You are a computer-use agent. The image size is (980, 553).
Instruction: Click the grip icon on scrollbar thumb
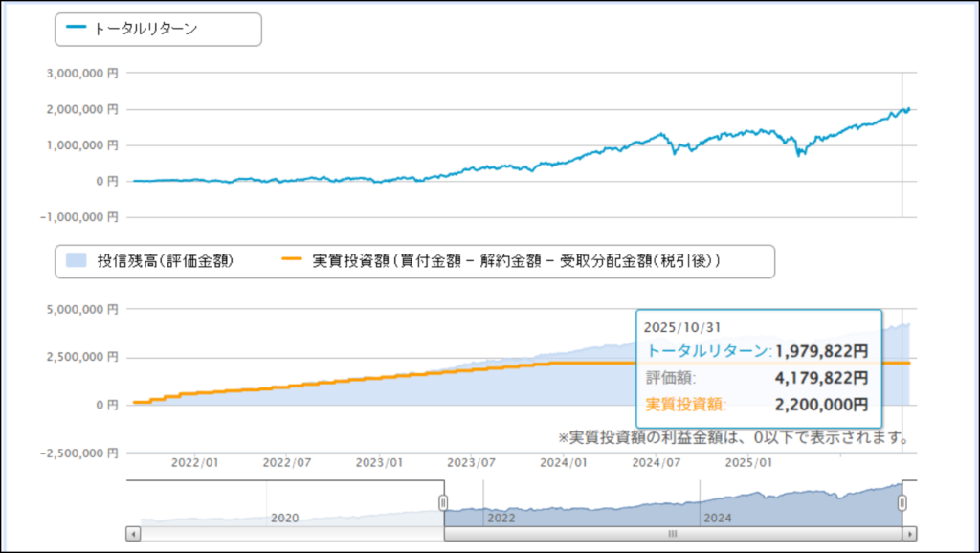point(673,534)
